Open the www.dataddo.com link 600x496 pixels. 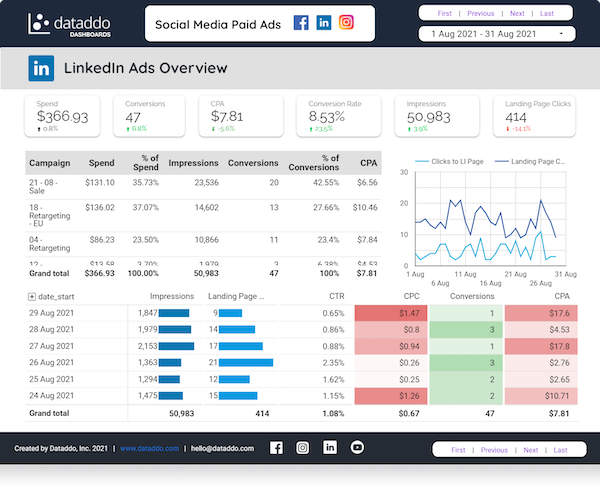coord(149,449)
